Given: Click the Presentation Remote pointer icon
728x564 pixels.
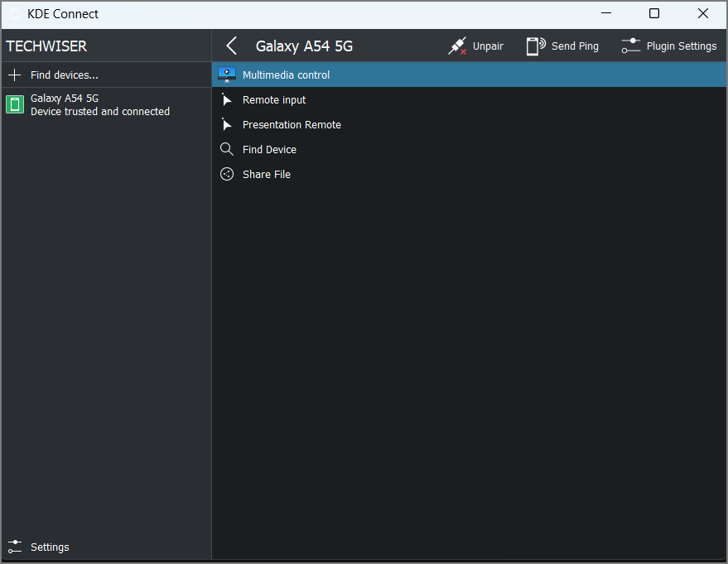Looking at the screenshot, I should [x=227, y=124].
